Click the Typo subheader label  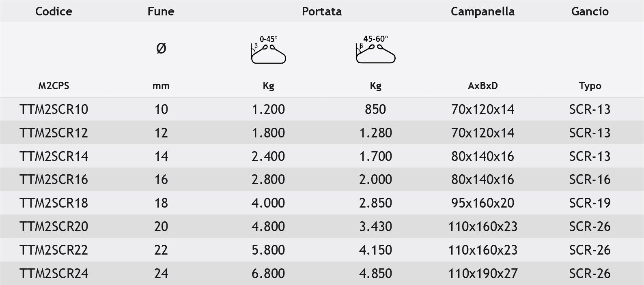tap(590, 86)
